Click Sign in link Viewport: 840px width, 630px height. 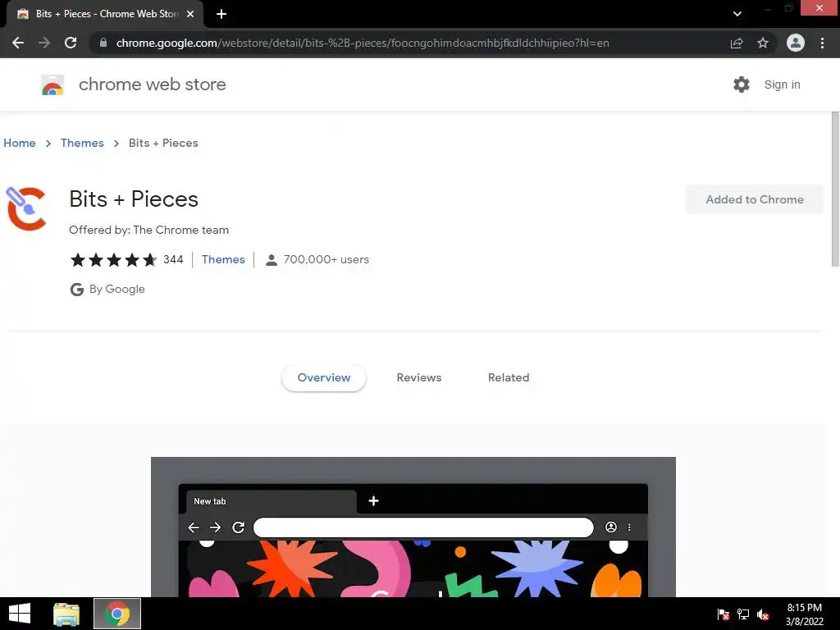(782, 84)
